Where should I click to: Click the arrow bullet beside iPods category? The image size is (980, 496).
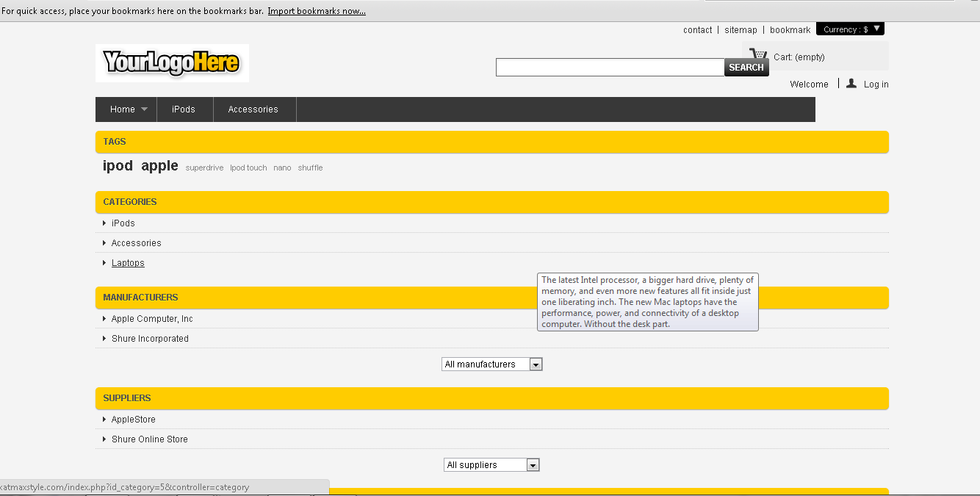[104, 223]
